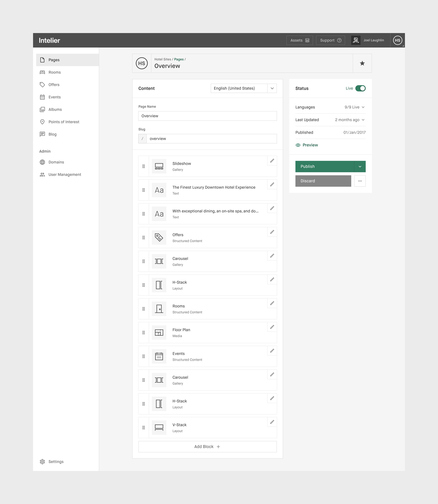Edit the Slideshow gallery block
Image resolution: width=438 pixels, height=504 pixels.
272,161
